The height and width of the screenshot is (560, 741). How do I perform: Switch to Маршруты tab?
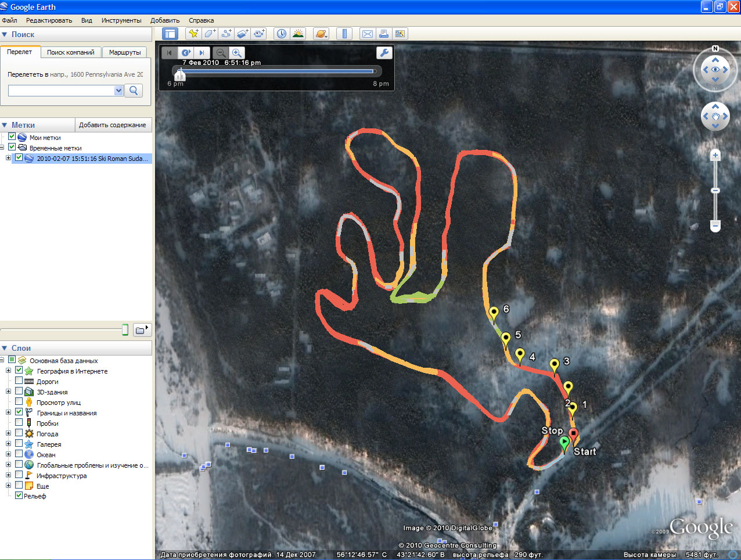(125, 52)
